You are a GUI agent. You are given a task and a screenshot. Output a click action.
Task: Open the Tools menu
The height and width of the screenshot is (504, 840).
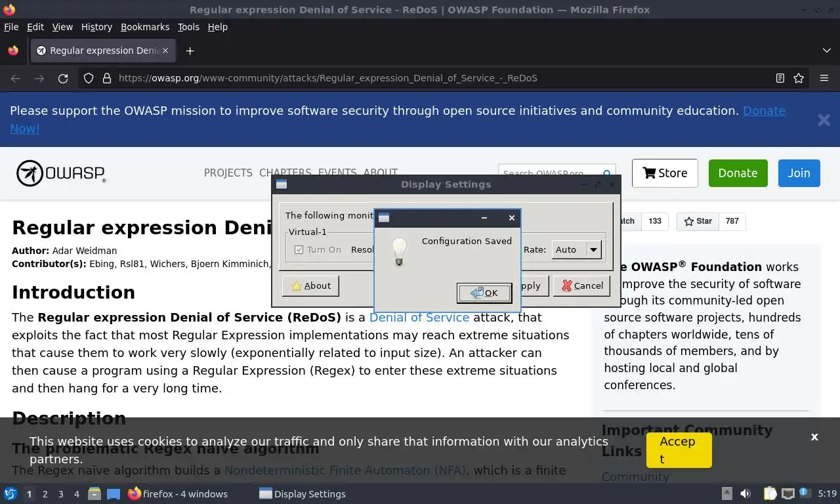188,27
